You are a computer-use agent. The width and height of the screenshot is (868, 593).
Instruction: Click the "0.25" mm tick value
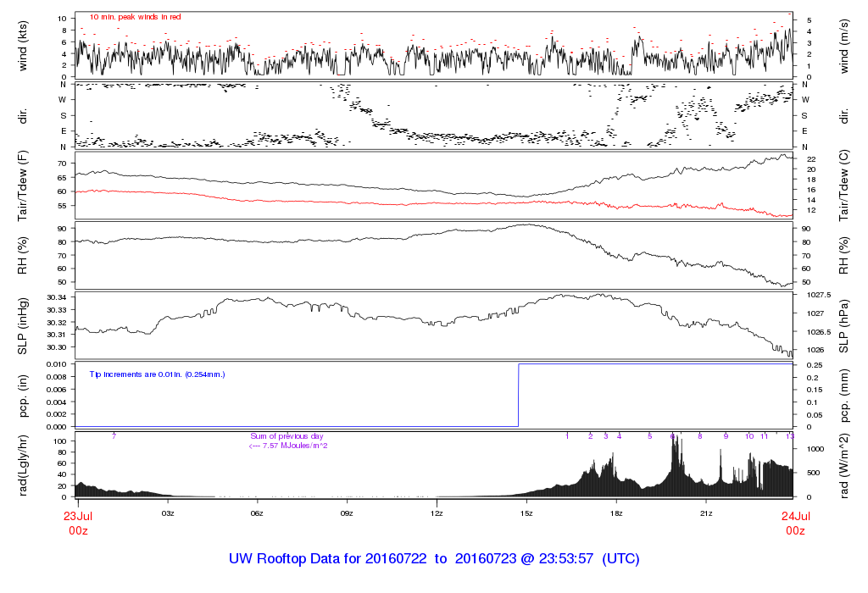[815, 365]
